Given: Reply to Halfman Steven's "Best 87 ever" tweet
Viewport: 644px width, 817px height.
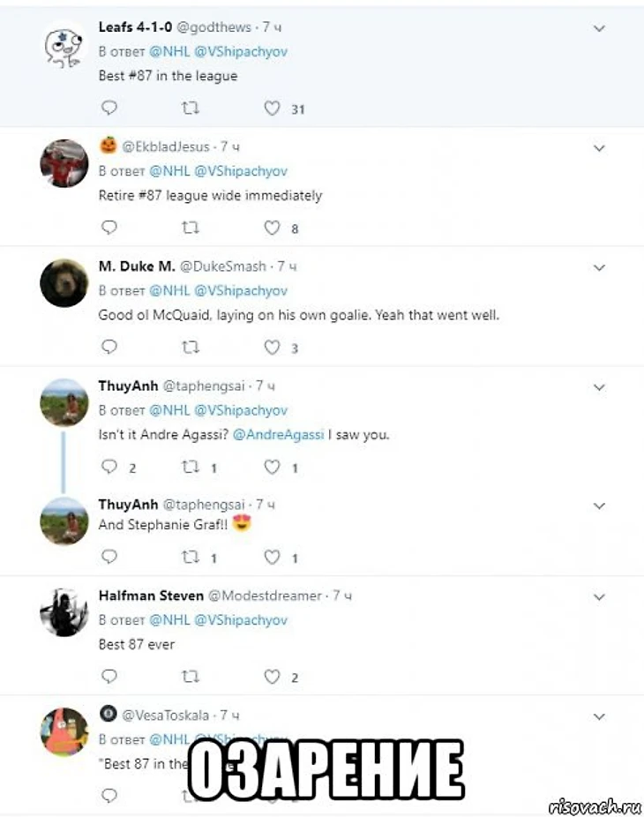Looking at the screenshot, I should [x=109, y=677].
